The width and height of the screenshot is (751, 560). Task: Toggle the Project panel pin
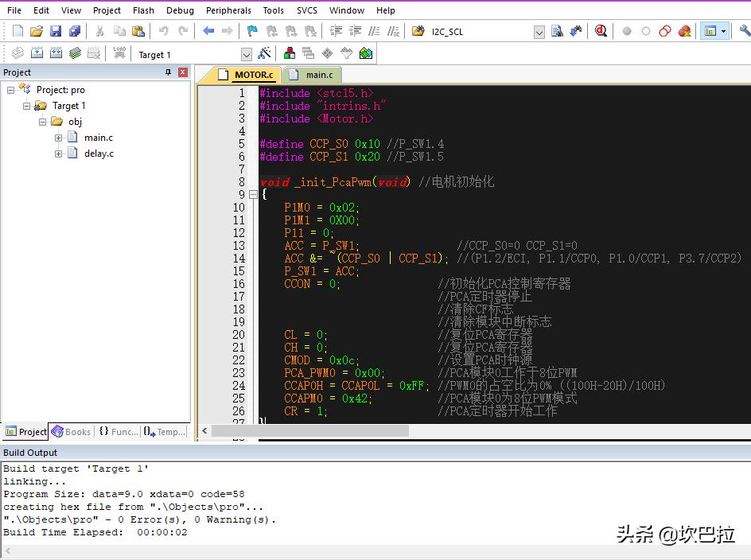click(168, 72)
